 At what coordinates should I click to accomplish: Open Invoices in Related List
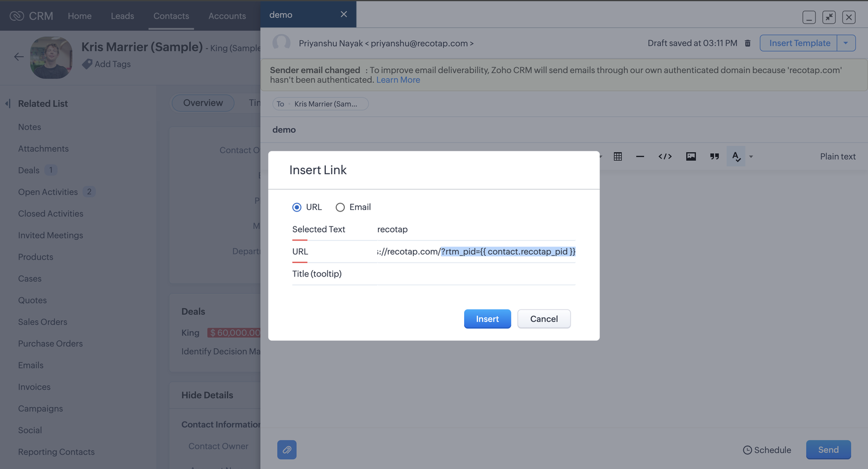tap(34, 387)
